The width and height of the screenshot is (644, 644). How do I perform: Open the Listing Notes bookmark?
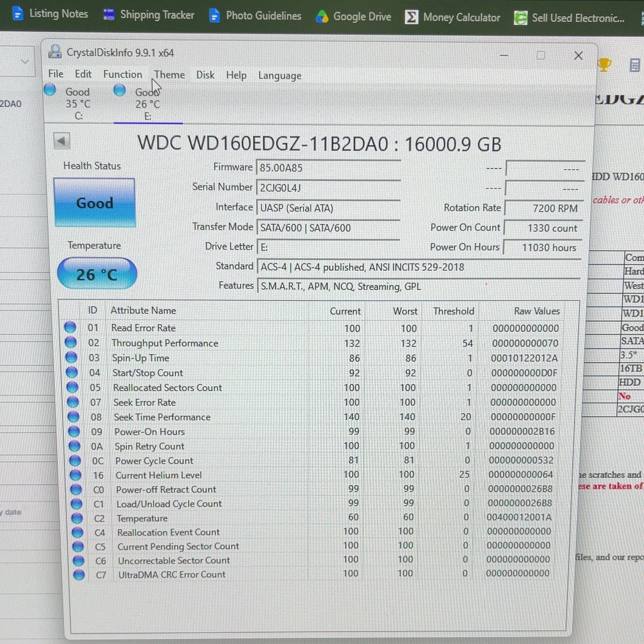click(x=50, y=13)
